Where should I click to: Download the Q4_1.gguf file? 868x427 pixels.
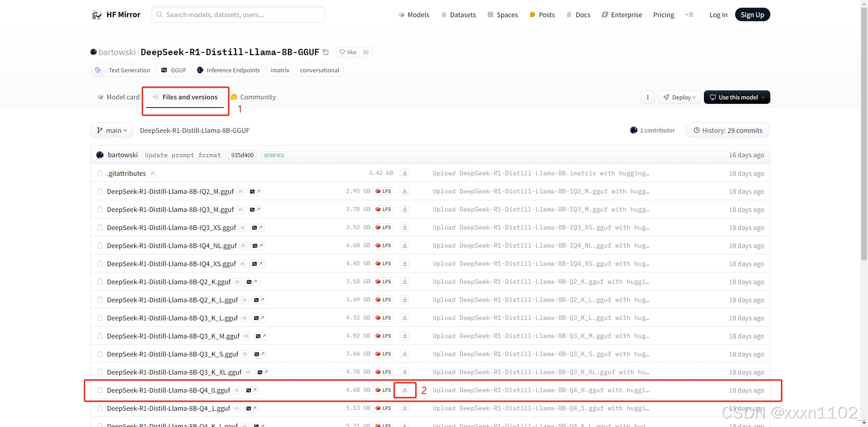pos(405,408)
